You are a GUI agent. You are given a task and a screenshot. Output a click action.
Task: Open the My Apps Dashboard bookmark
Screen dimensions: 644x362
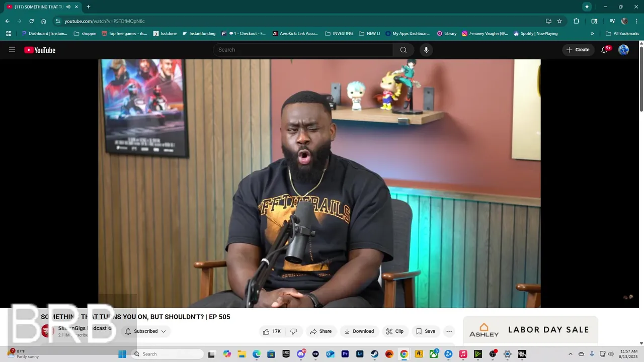coord(408,34)
